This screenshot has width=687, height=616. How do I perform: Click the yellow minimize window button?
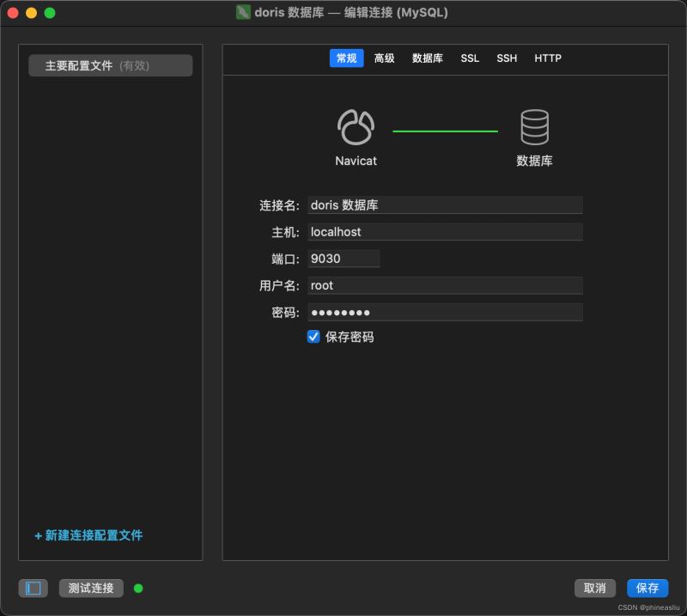[x=32, y=13]
